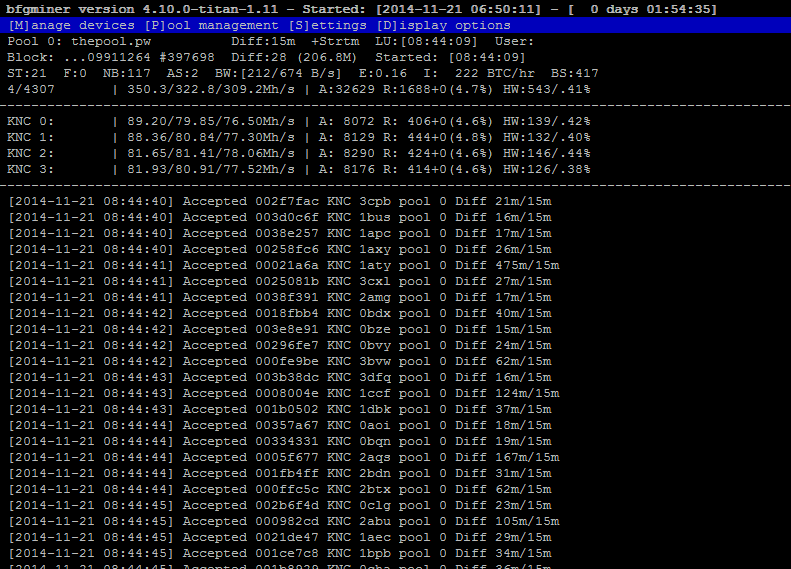This screenshot has width=791, height=569.
Task: Click KNC 2 hashrate 81.65/81.41/78.06Mh/s
Action: click(211, 153)
